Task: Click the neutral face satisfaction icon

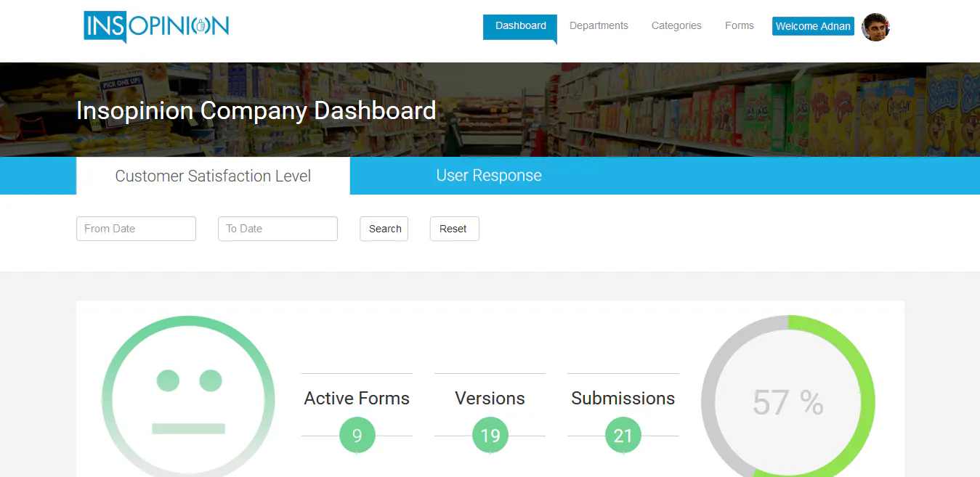Action: click(188, 396)
